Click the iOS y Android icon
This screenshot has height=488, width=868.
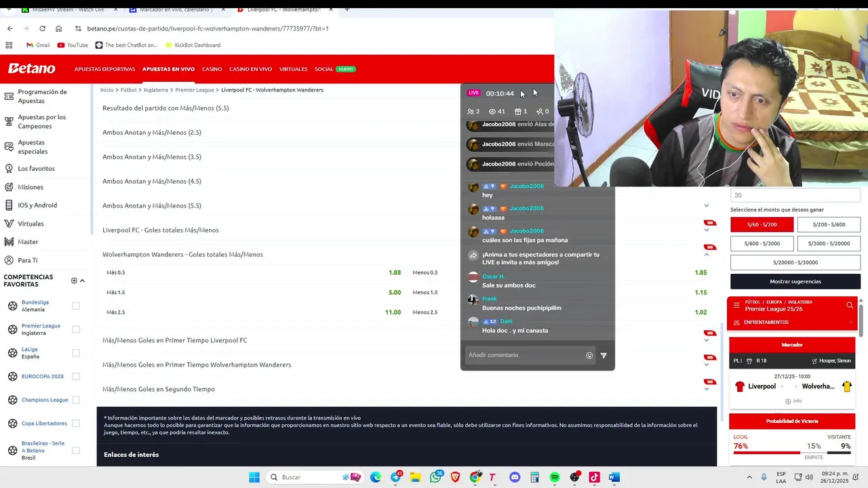(9, 205)
